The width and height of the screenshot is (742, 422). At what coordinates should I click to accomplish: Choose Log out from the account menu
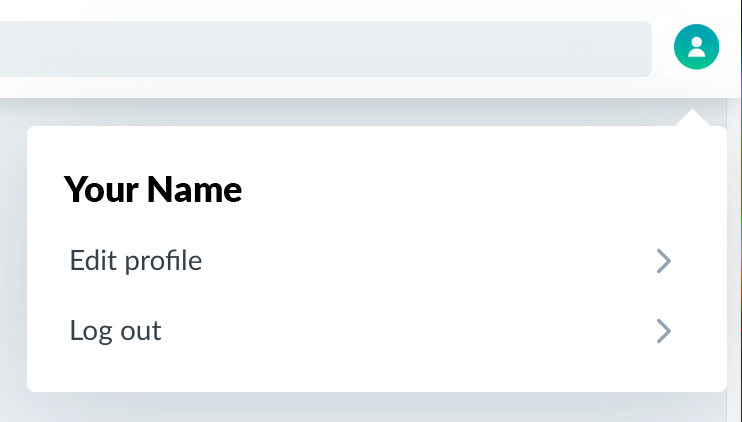(x=371, y=331)
